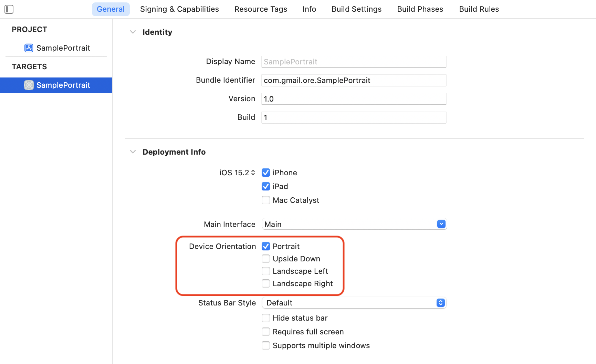Collapse the Identity section
This screenshot has height=364, width=596.
(133, 32)
